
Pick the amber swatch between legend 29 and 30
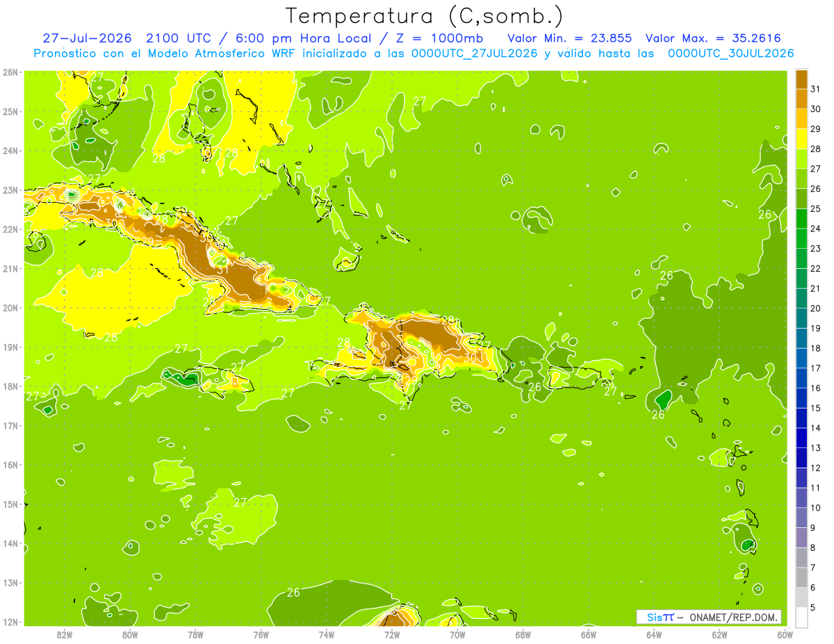point(801,119)
